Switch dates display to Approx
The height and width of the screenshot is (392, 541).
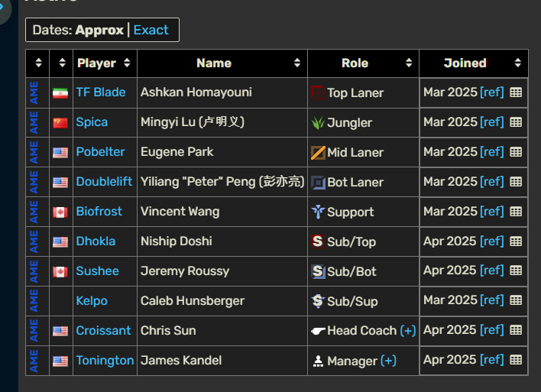coord(99,30)
